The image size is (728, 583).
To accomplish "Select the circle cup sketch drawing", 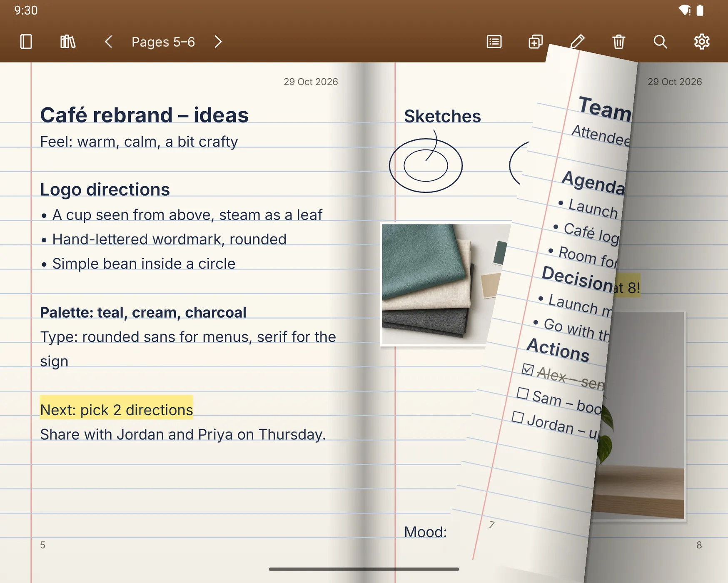I will (x=426, y=162).
